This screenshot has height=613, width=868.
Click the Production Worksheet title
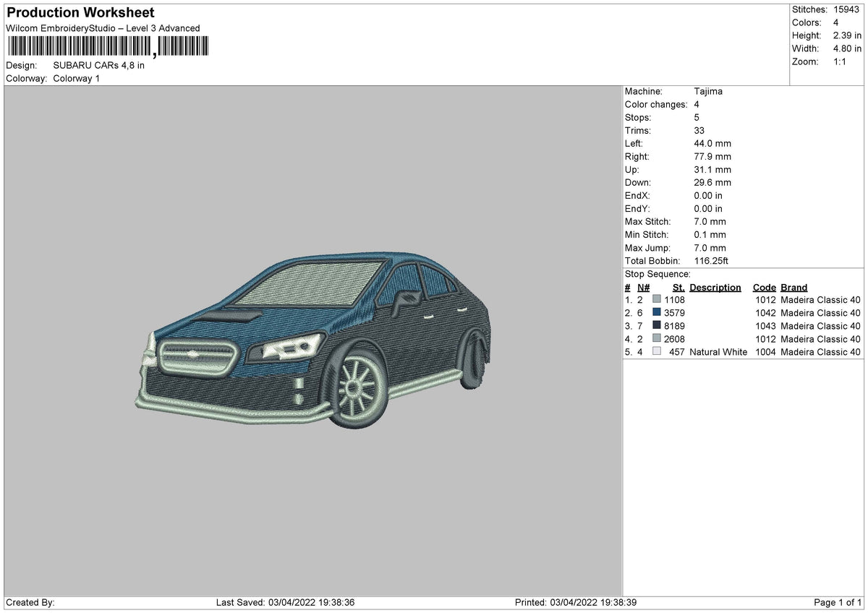80,12
